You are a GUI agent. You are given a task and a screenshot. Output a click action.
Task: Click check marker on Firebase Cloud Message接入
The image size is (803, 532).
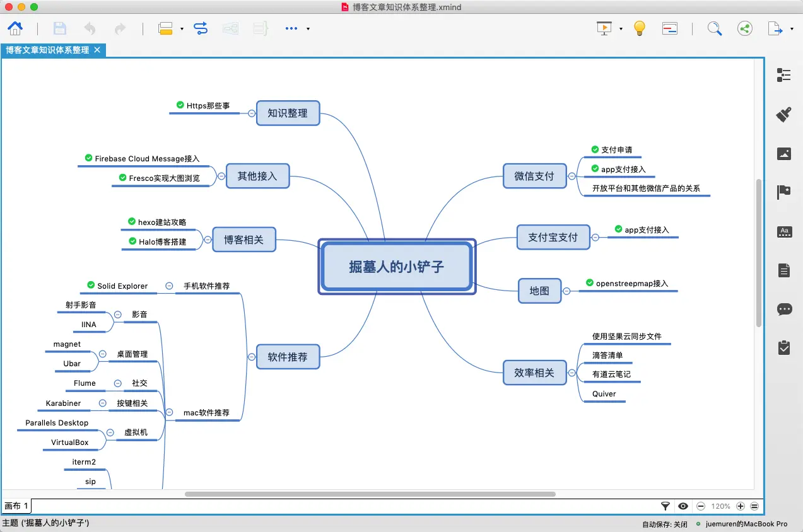[88, 158]
